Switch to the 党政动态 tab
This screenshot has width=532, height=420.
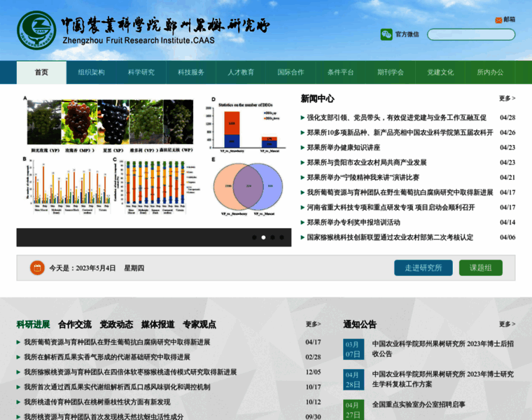(116, 324)
